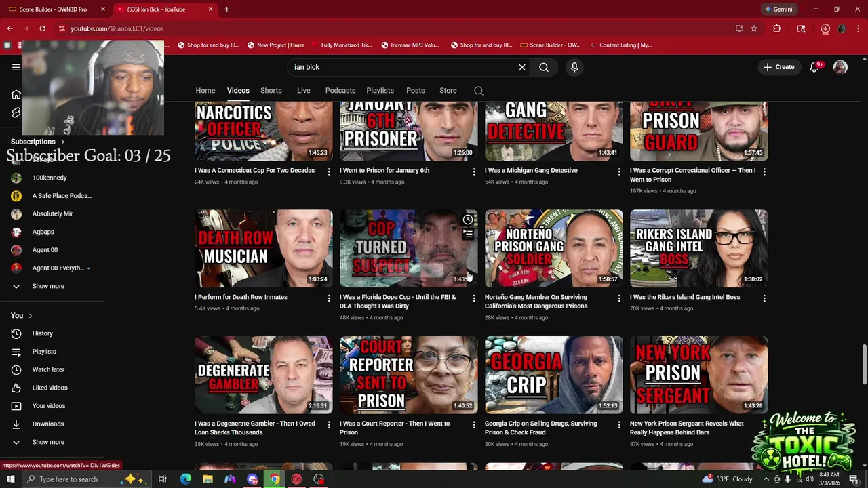Reload the page with browser refresh
Image resolution: width=868 pixels, height=488 pixels.
pos(42,28)
